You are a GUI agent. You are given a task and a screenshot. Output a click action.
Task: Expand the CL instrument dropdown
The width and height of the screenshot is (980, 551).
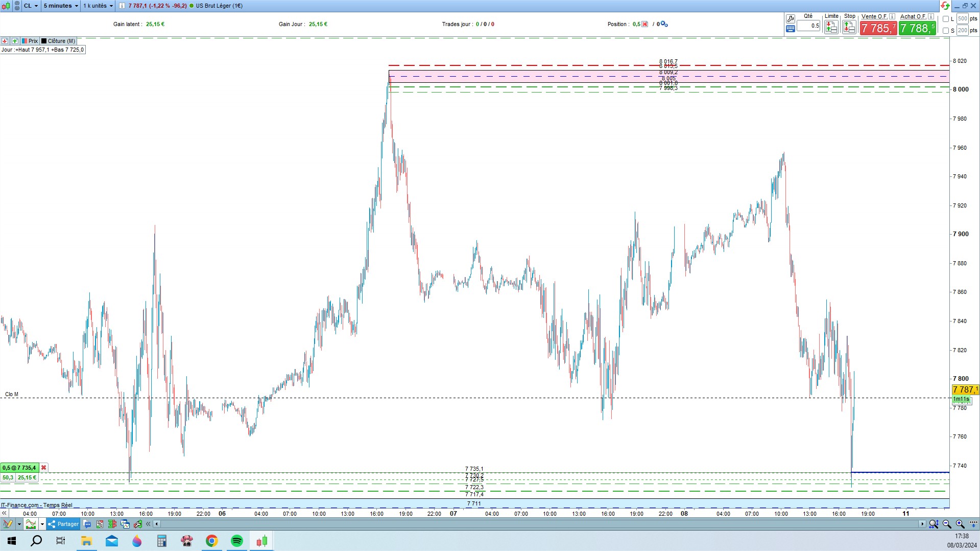pos(31,6)
